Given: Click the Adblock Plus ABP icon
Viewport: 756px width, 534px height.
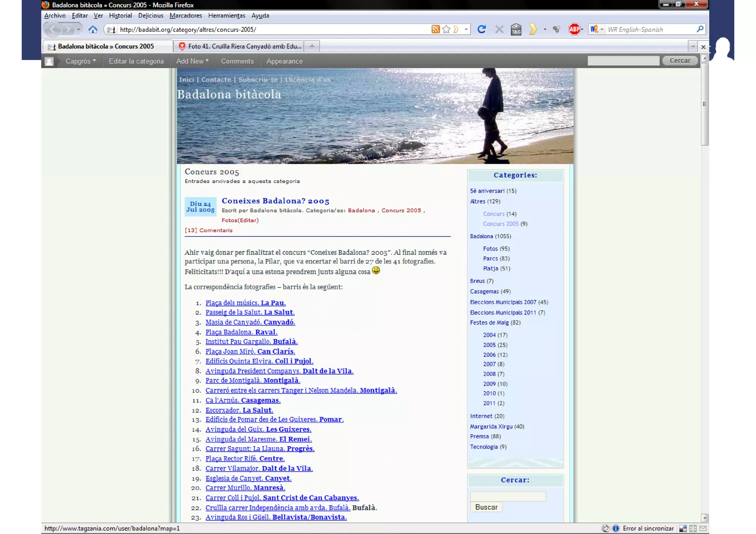Looking at the screenshot, I should (x=574, y=30).
